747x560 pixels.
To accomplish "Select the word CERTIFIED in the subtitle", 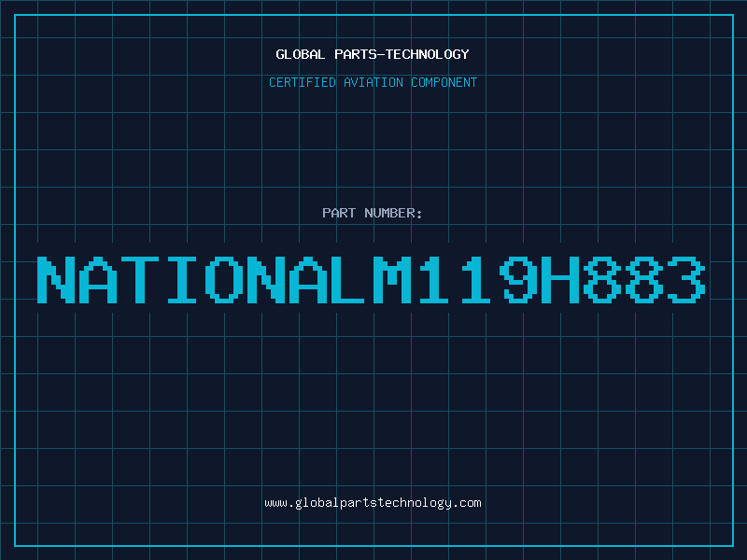I will tap(302, 82).
